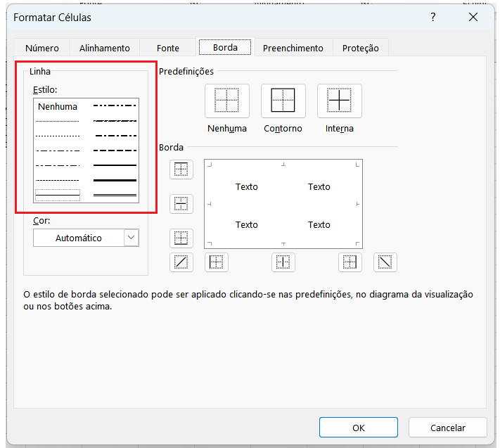Click the Nenhuma border preset icon
Image resolution: width=500 pixels, height=448 pixels.
(226, 101)
